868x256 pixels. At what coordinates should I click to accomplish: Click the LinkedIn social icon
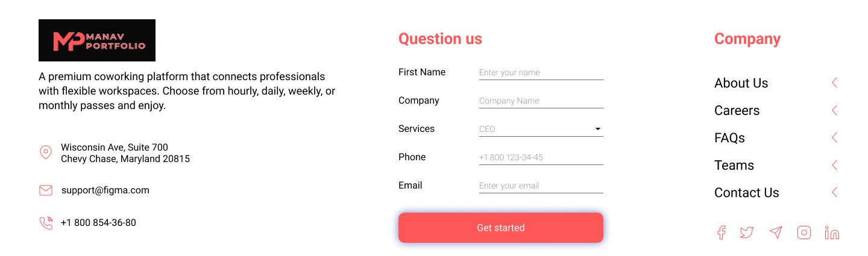[832, 233]
